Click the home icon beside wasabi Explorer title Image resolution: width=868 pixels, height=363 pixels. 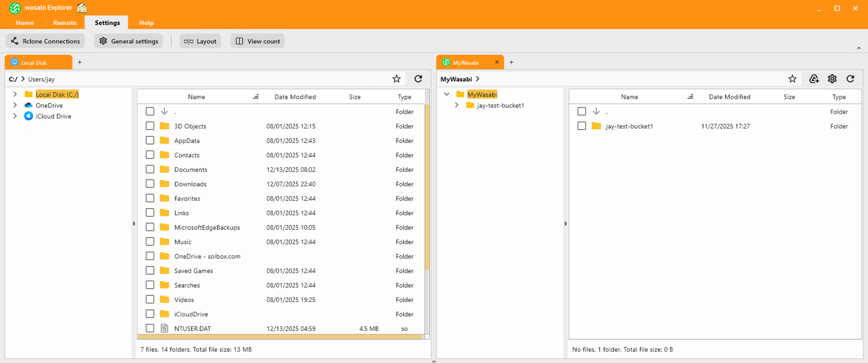82,7
